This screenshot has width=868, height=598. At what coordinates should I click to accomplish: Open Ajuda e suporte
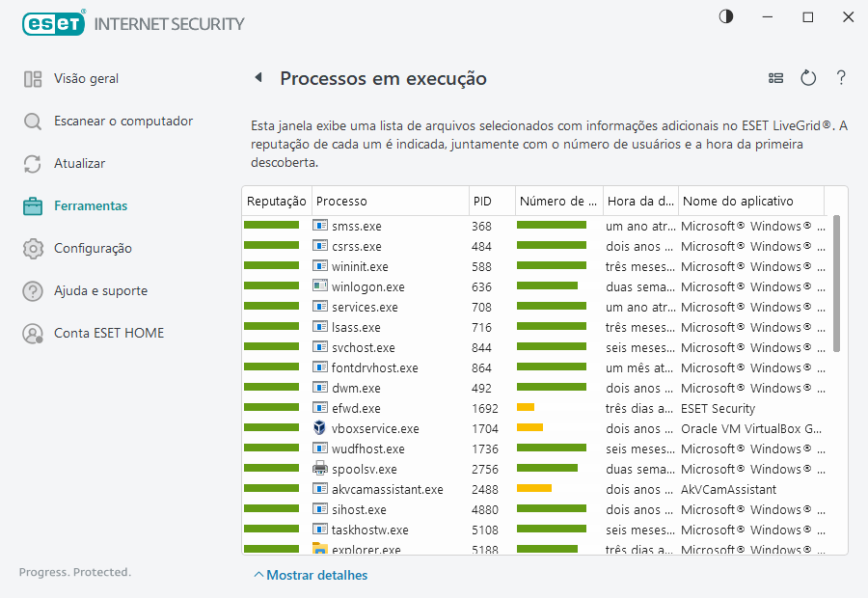point(100,291)
